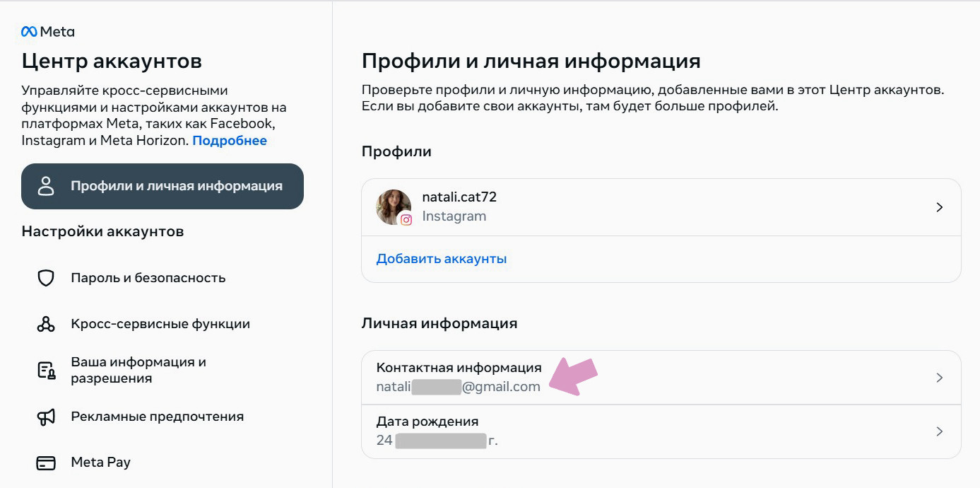Open «Meta Pay» from the sidebar

click(100, 462)
